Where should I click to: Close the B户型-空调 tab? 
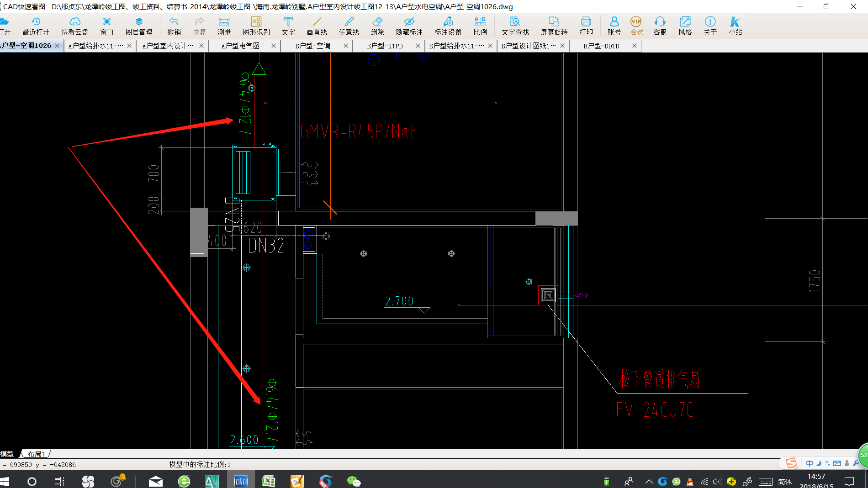click(346, 46)
